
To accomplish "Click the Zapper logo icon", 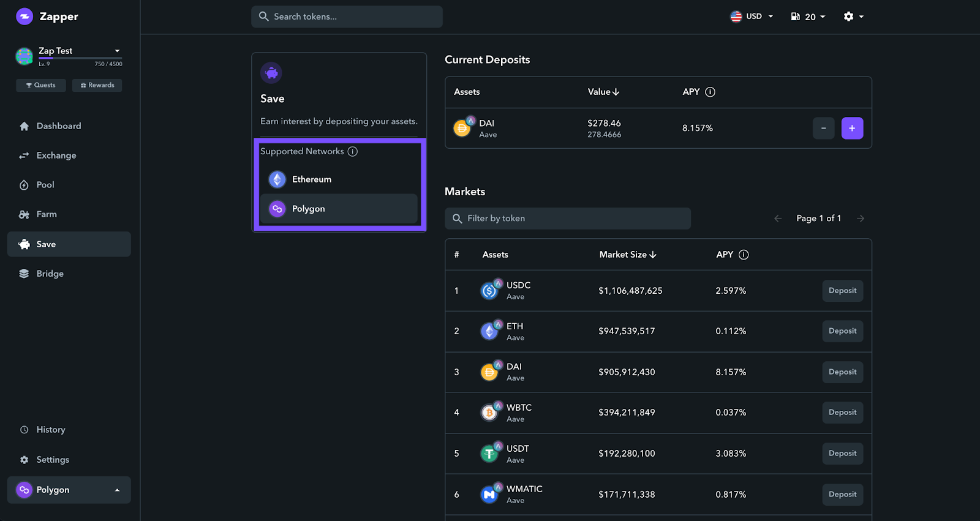I will 24,17.
